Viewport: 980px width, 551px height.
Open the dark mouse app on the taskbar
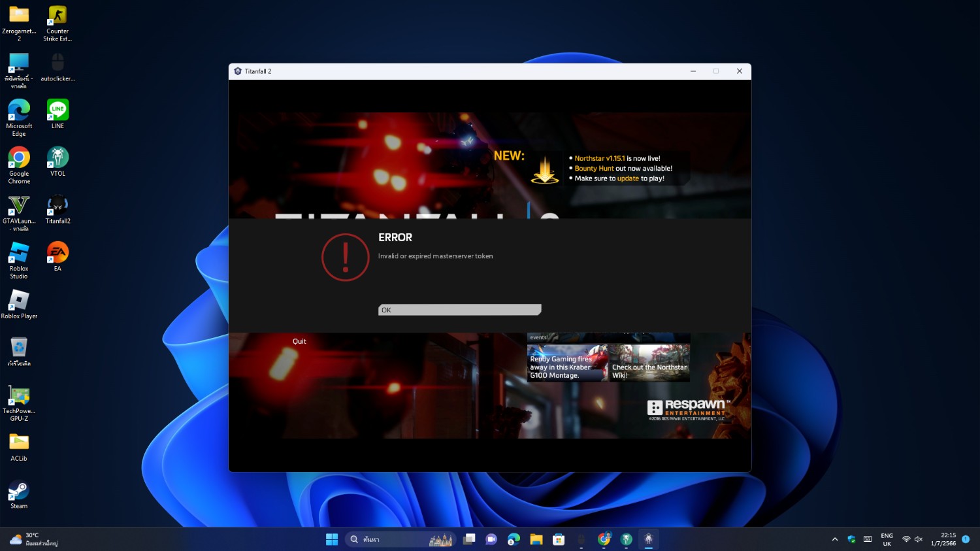(x=581, y=539)
